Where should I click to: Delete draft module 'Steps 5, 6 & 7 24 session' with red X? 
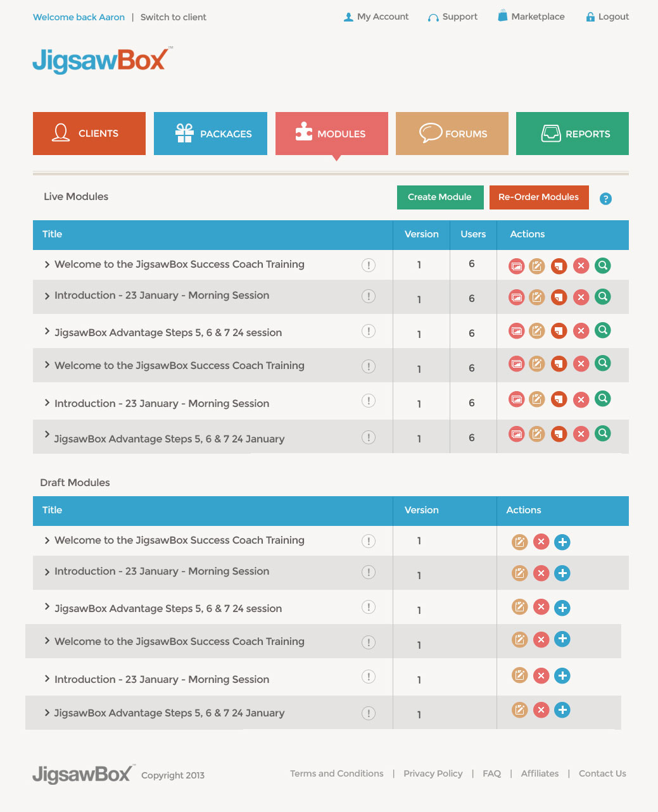[541, 607]
